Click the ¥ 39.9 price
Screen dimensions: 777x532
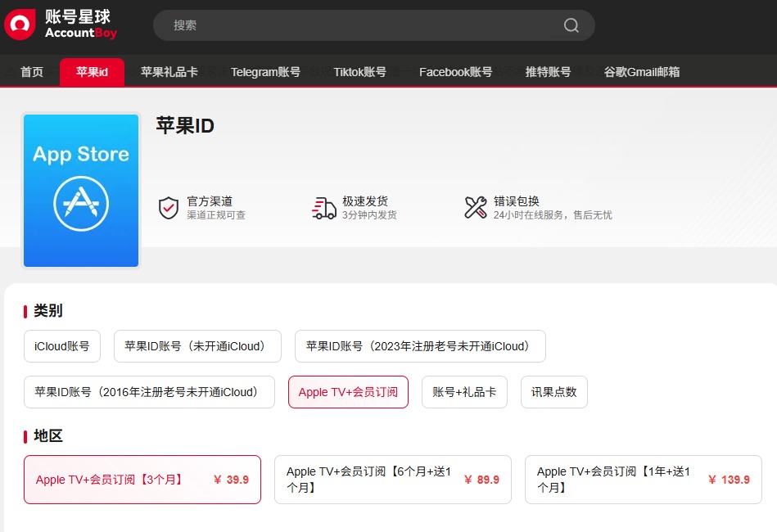coord(231,480)
